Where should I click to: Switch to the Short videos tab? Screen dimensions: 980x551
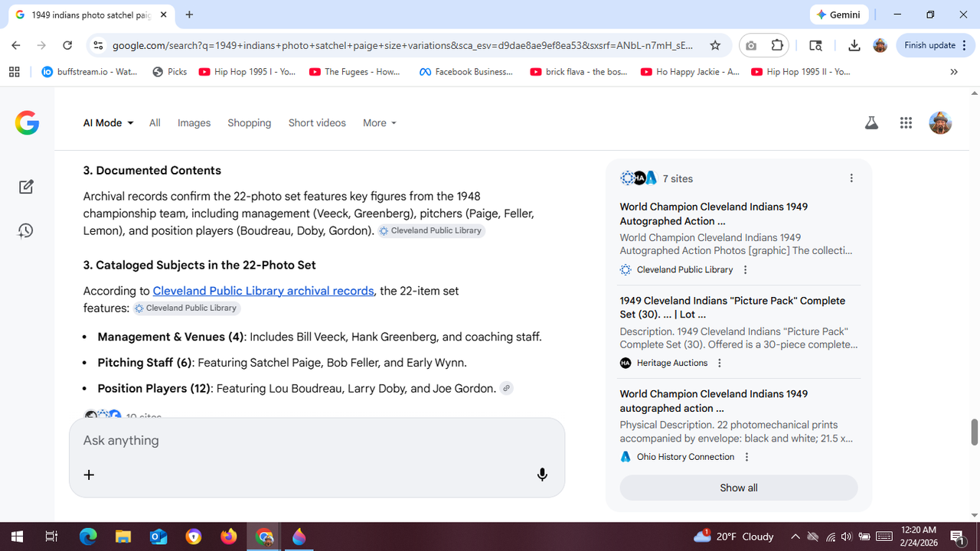pyautogui.click(x=317, y=122)
